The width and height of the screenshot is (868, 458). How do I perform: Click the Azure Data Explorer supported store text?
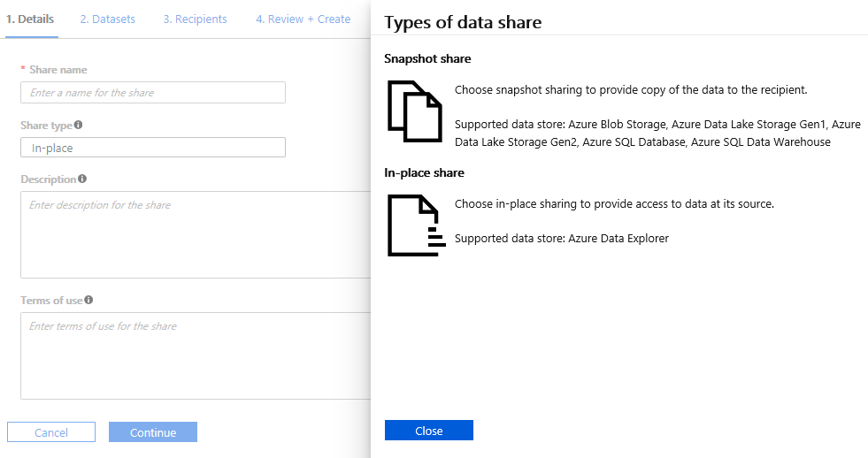tap(562, 239)
